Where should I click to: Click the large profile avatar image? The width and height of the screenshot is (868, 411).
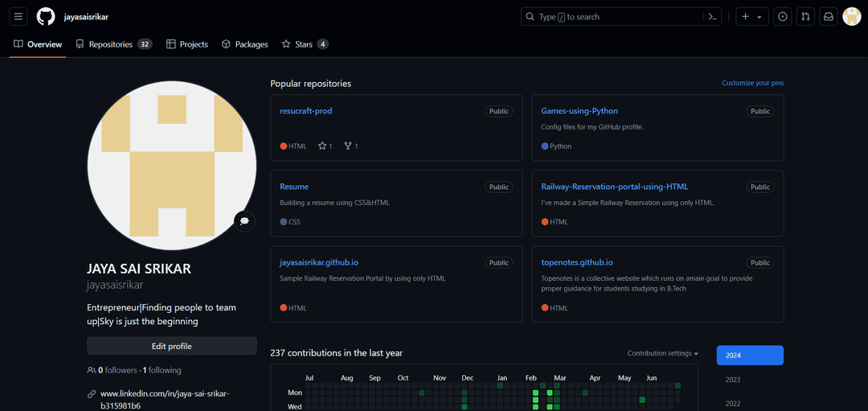coord(172,166)
